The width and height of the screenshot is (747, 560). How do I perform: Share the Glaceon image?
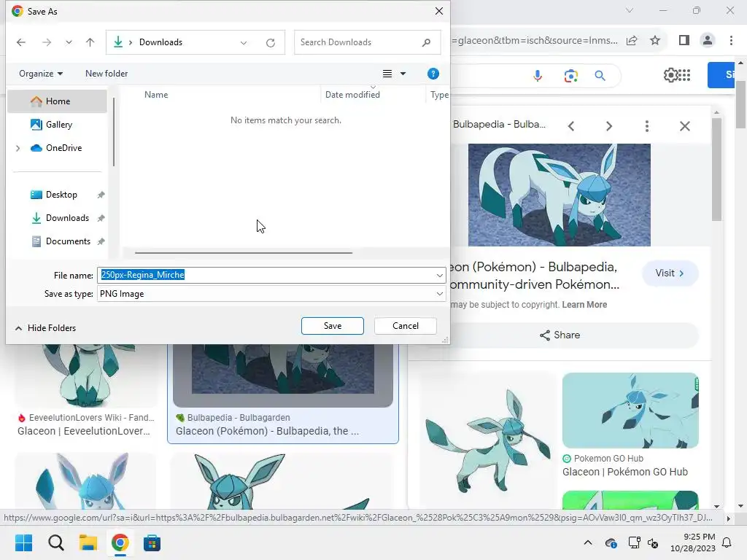(x=560, y=335)
